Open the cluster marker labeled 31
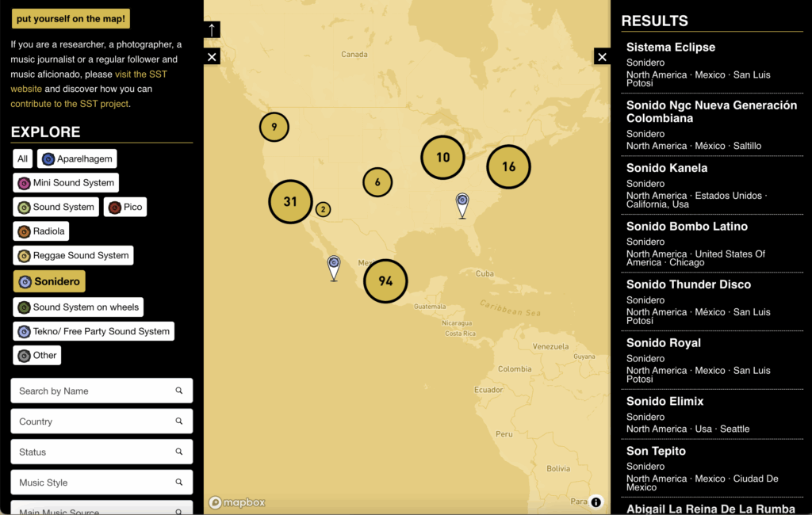The image size is (812, 515). point(290,202)
